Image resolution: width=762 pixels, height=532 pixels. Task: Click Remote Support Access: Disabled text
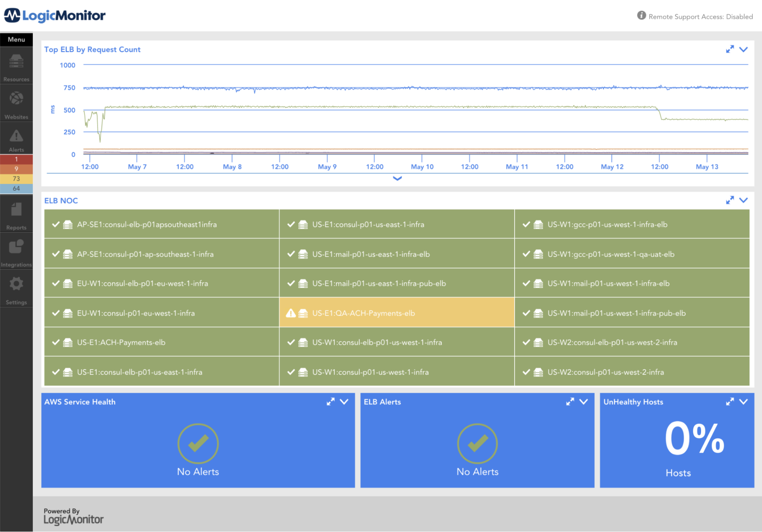[x=701, y=16]
